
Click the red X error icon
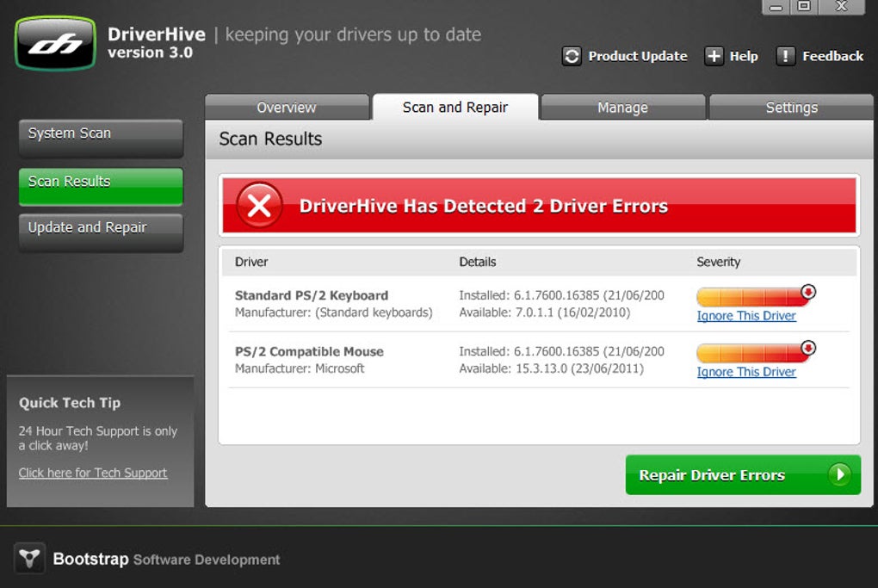click(259, 206)
